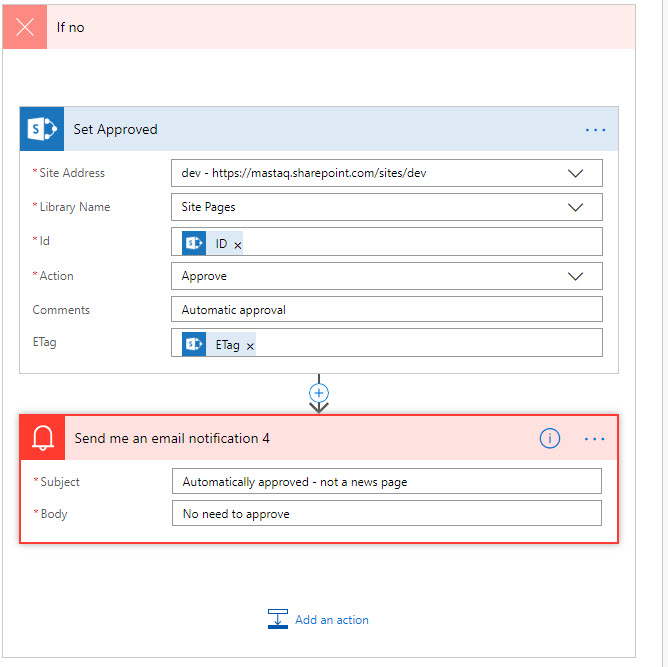Click the Subject input field

[386, 482]
